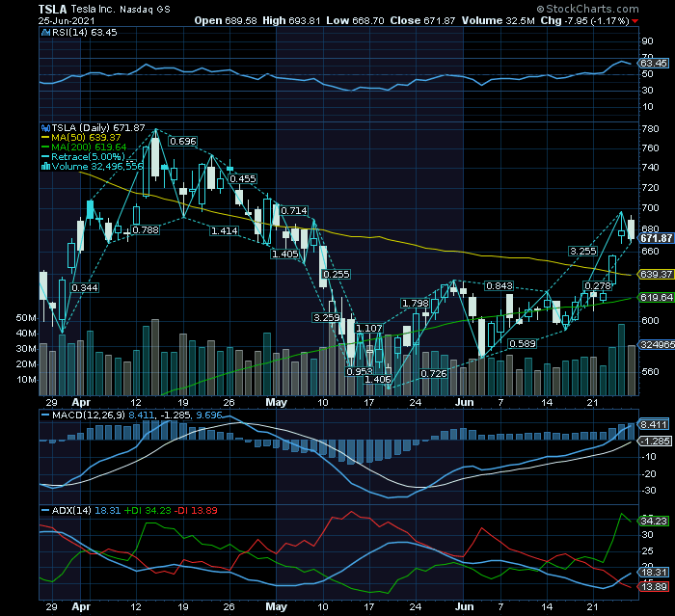Click the cyan Retrace(5.00%) legend marker
This screenshot has height=616, width=675.
pyautogui.click(x=45, y=157)
